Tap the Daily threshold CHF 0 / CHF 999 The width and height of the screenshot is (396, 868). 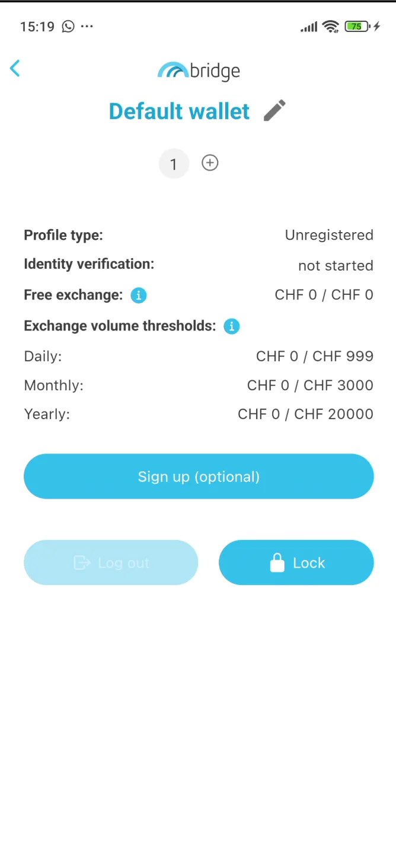[314, 356]
